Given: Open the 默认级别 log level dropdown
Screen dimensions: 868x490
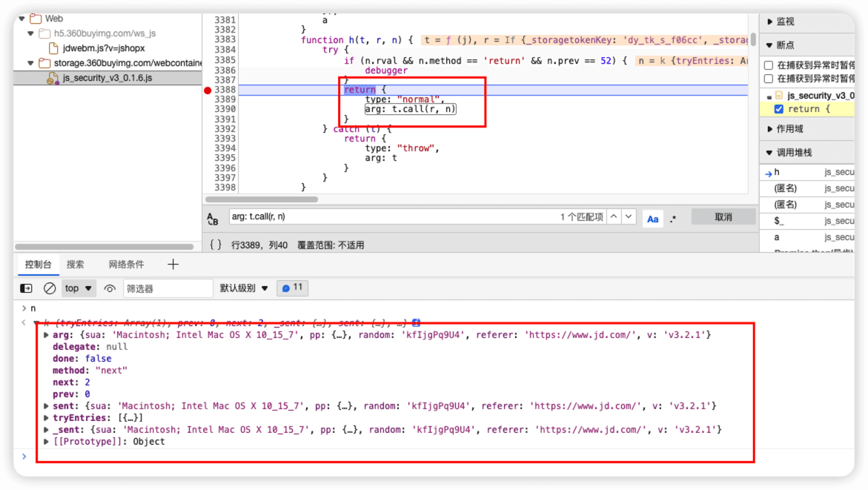Looking at the screenshot, I should (x=243, y=288).
